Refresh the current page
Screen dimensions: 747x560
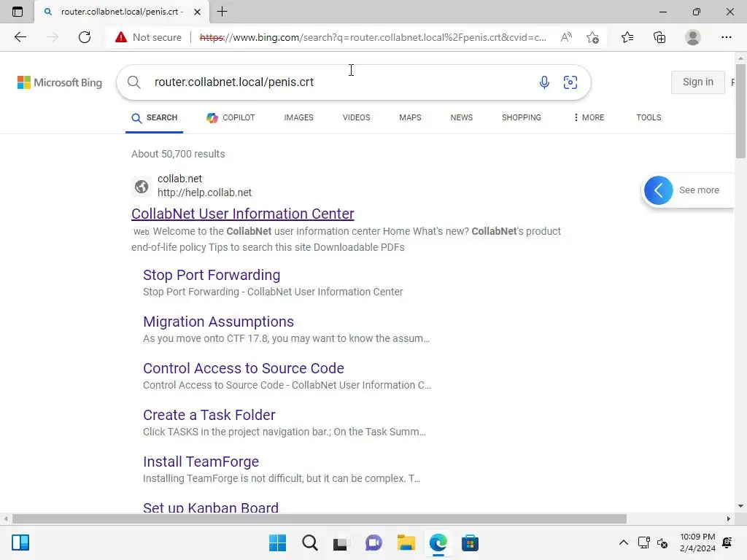(x=85, y=37)
